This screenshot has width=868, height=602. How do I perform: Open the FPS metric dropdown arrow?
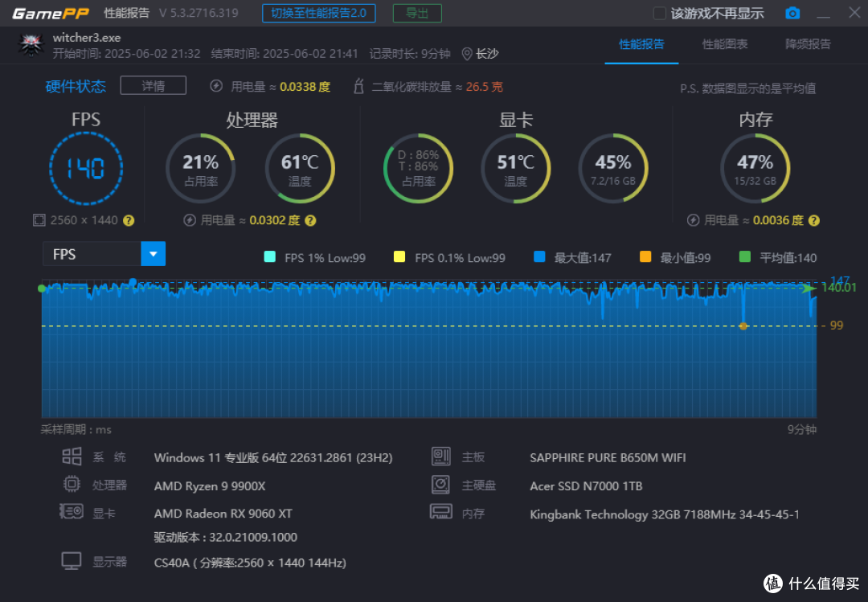click(x=154, y=254)
